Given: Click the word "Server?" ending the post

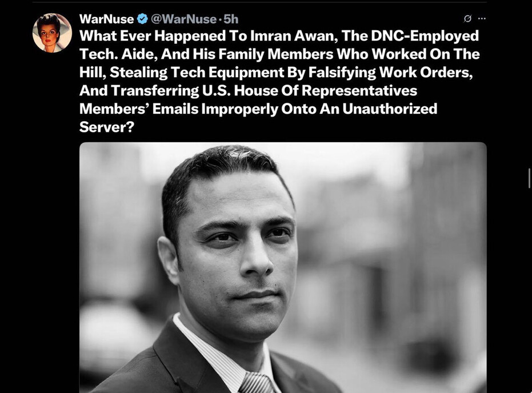Looking at the screenshot, I should (x=107, y=127).
